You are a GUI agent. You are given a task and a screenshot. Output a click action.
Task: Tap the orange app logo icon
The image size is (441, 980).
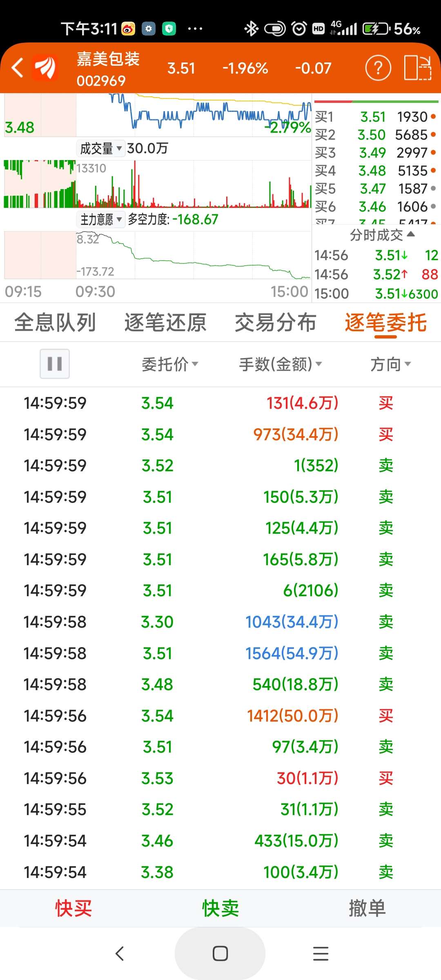(x=45, y=68)
